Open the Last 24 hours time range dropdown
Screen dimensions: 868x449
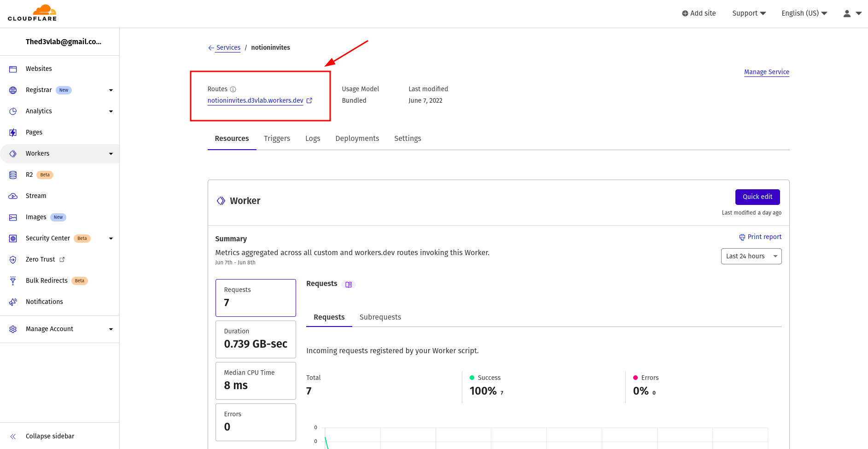click(x=751, y=257)
